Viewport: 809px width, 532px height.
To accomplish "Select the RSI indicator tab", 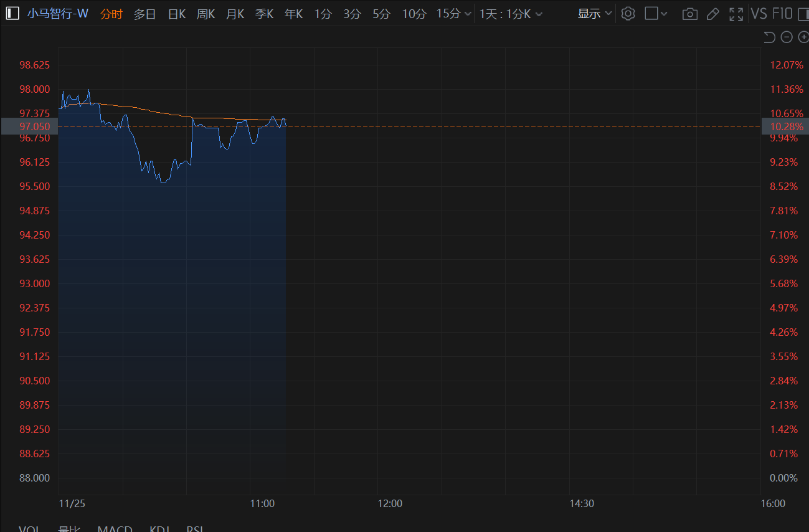I will [195, 528].
